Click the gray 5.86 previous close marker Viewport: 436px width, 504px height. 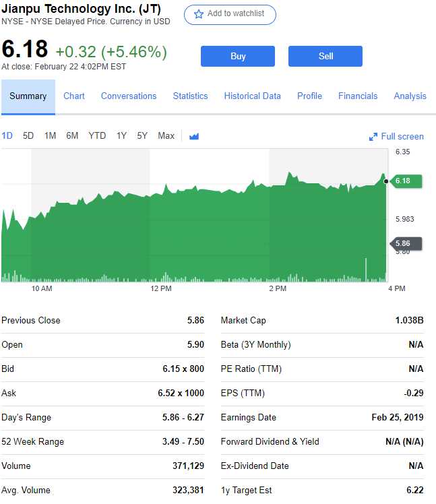coord(406,244)
